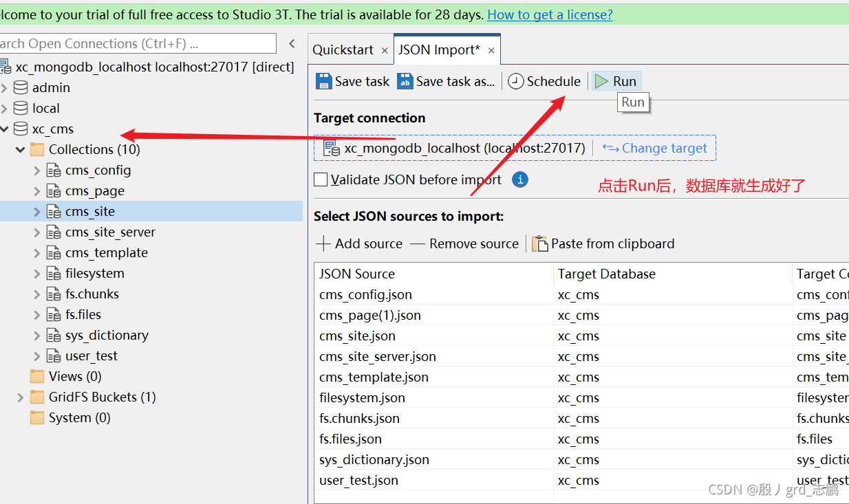Click the user_test collection icon

point(54,355)
